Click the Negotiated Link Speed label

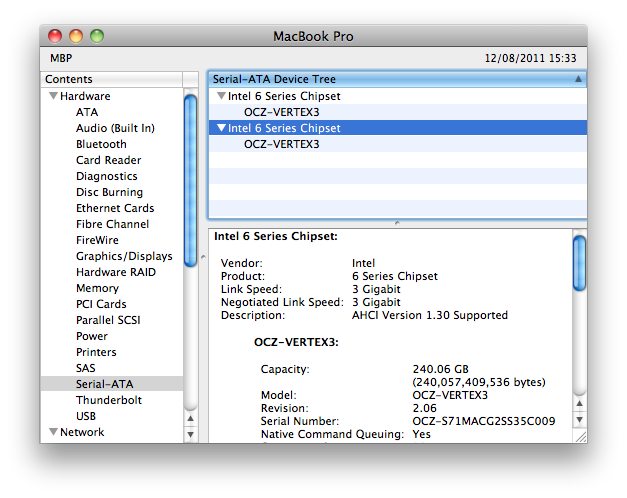coord(282,302)
